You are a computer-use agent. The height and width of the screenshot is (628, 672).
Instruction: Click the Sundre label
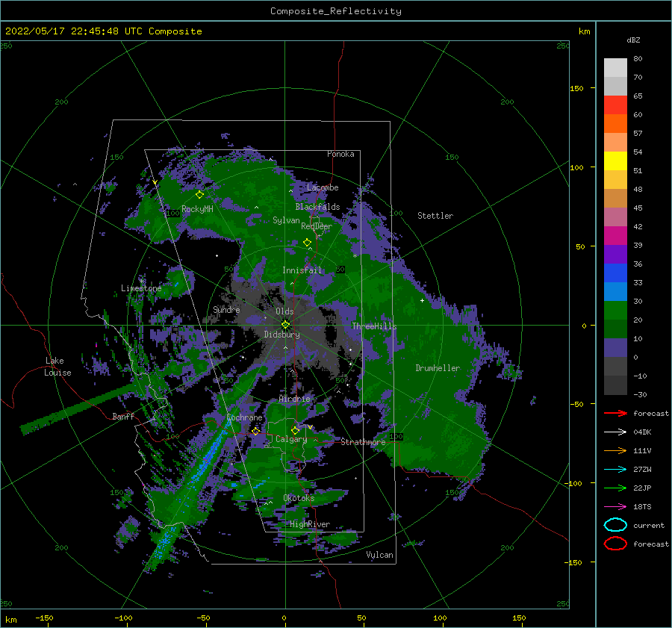click(x=226, y=309)
